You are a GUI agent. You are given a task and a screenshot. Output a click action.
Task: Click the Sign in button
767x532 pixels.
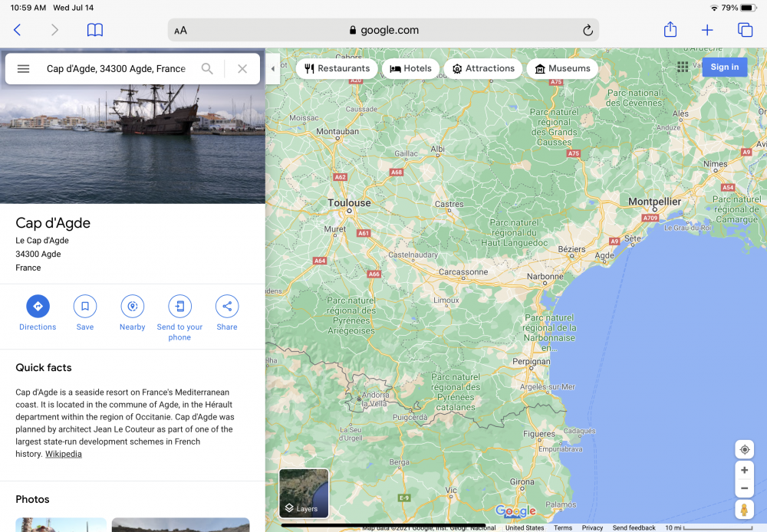[724, 67]
